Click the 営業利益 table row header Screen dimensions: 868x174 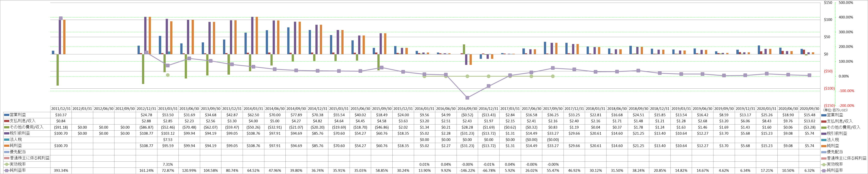(x=27, y=115)
